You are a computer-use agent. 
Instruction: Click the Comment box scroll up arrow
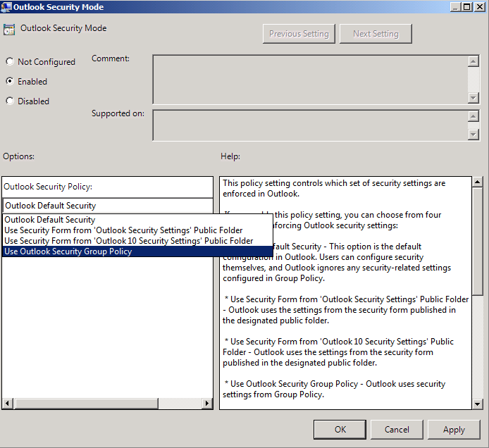473,61
